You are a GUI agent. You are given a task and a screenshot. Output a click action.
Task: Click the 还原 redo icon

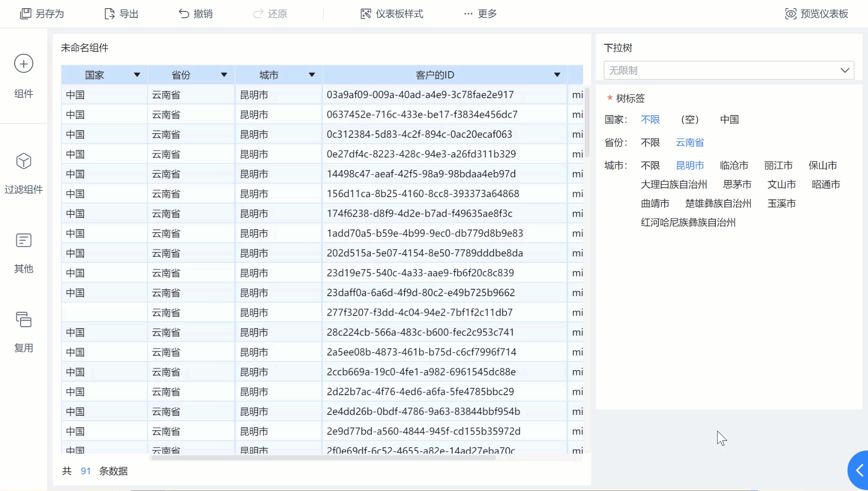pos(258,14)
